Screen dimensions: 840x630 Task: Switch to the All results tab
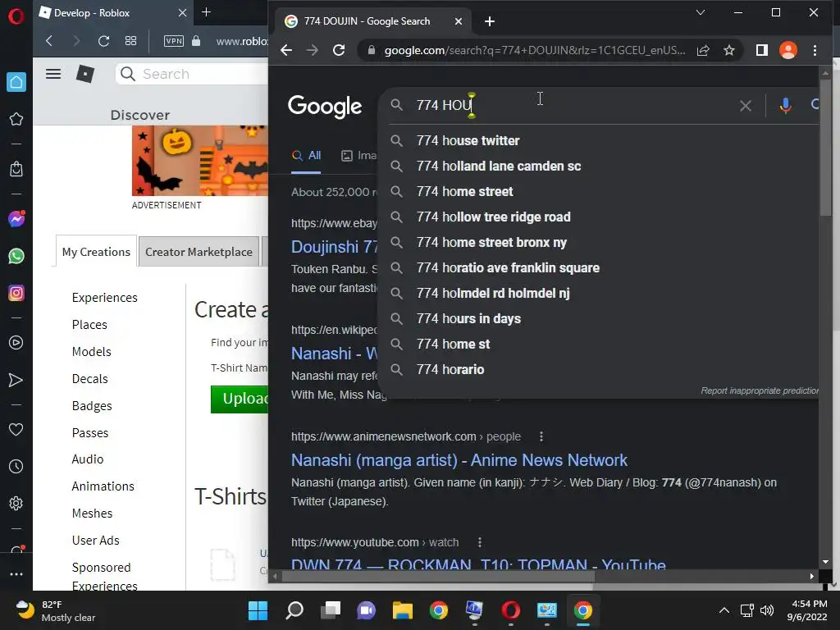click(x=306, y=156)
